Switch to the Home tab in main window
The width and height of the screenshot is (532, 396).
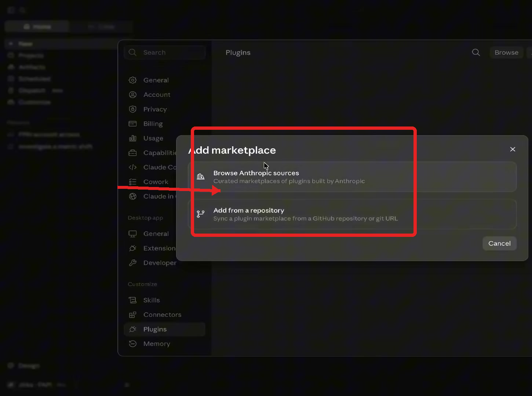[37, 27]
